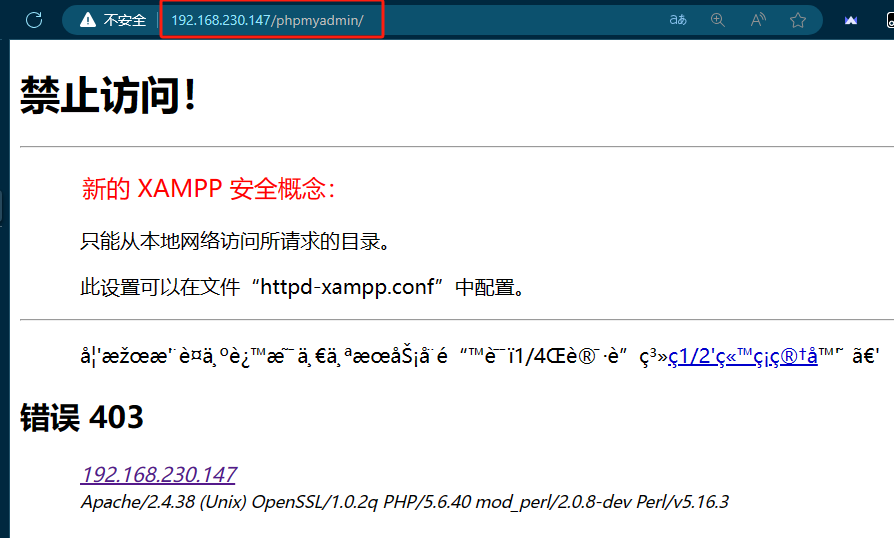Click the zoom magnifier icon

click(718, 20)
